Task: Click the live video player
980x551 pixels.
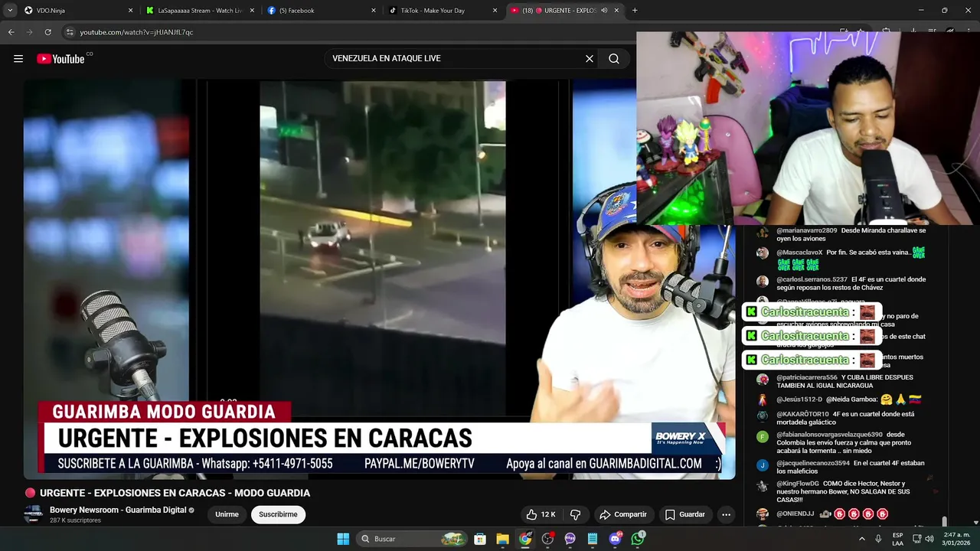Action: 379,279
